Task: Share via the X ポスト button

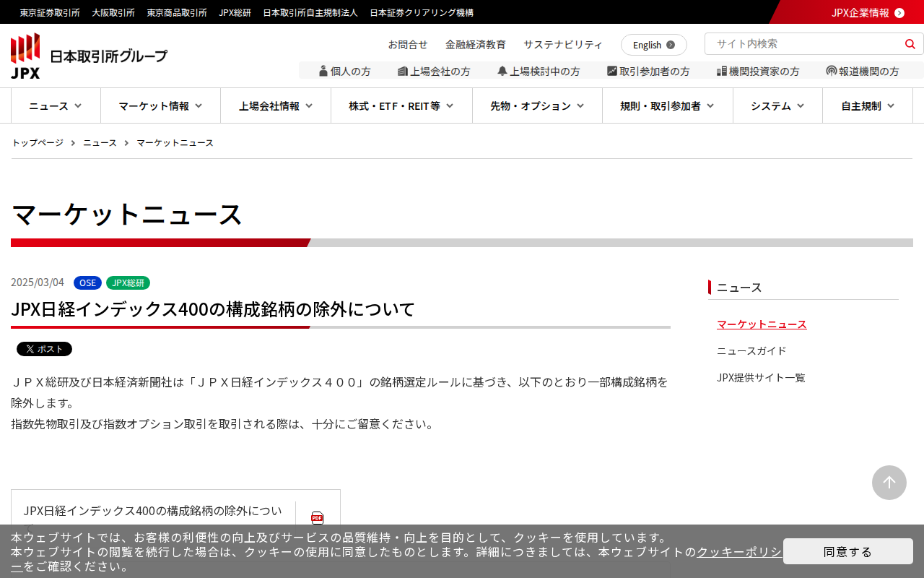Action: [44, 349]
